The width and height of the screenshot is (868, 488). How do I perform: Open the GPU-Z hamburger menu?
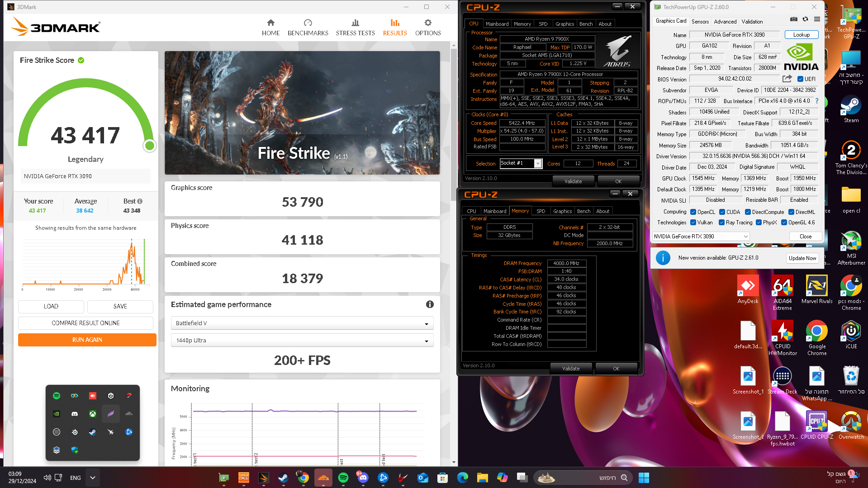817,19
